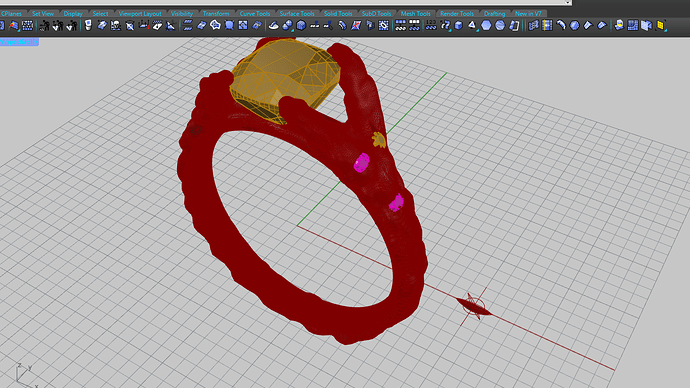Switch to the Curve Tools tab
Viewport: 690px width, 388px height.
point(255,14)
